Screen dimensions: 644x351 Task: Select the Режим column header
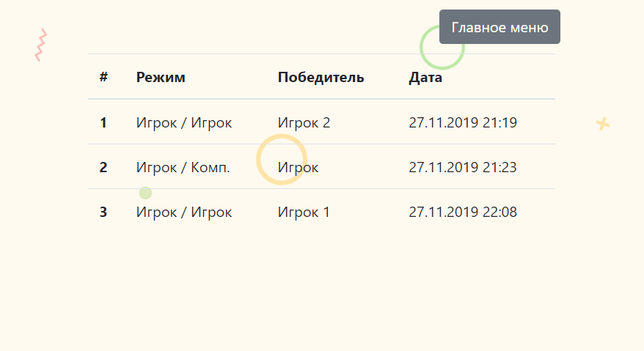[161, 77]
